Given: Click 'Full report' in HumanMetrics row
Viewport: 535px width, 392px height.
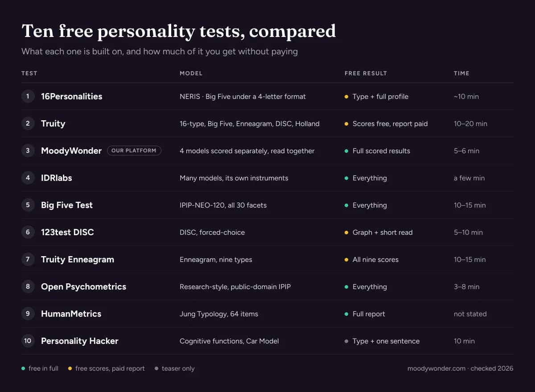Looking at the screenshot, I should pos(369,314).
